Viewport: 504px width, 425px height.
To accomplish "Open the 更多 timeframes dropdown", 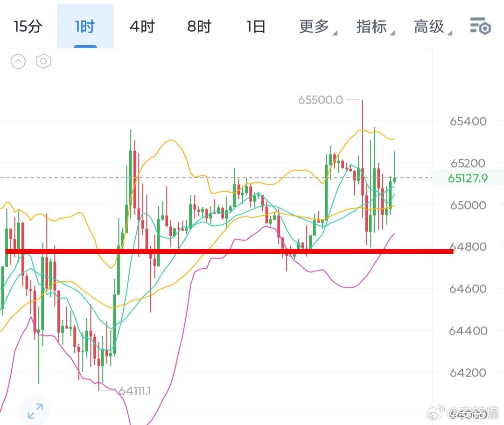I will pos(318,26).
